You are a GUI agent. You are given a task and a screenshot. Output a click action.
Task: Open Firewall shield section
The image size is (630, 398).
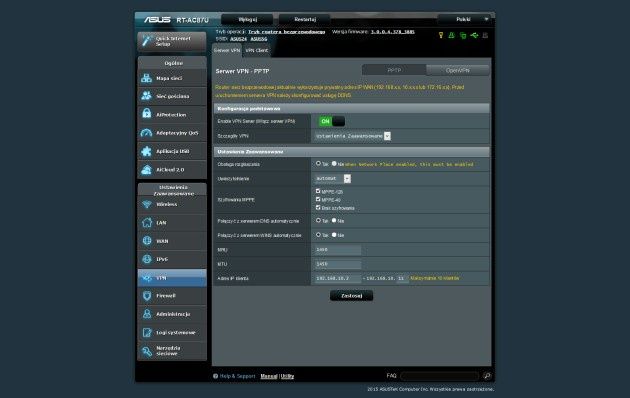(x=172, y=296)
